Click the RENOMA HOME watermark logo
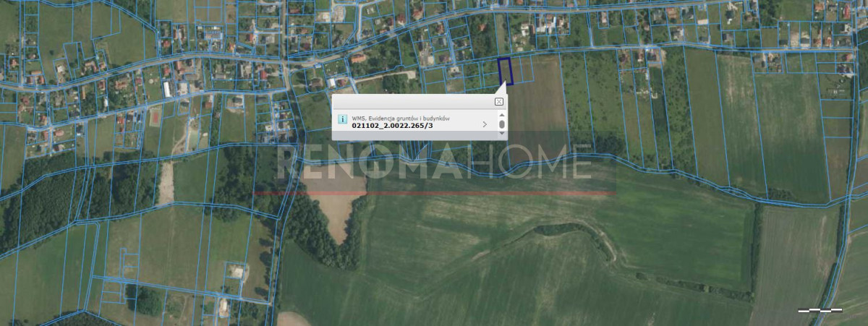 pos(434,163)
